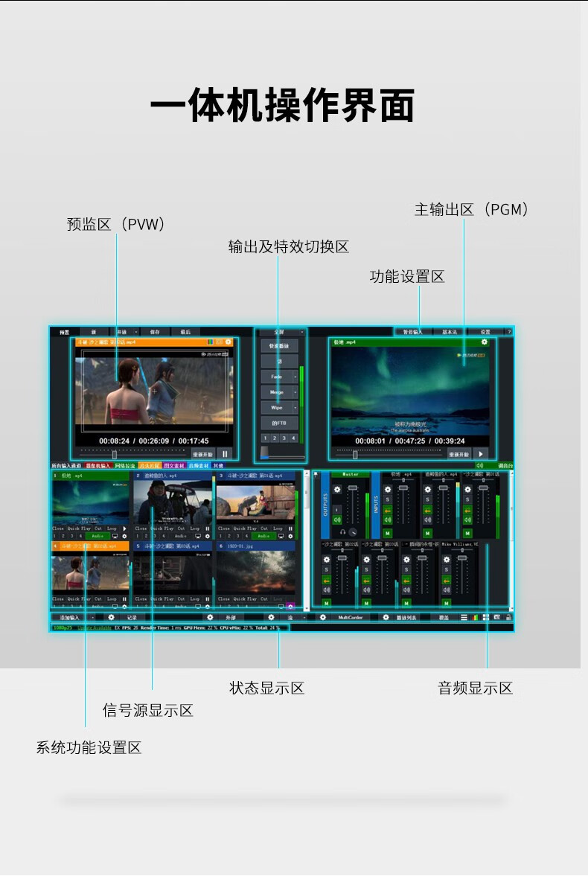Switch to the 图文素材 category tab
The image size is (588, 879).
[174, 466]
